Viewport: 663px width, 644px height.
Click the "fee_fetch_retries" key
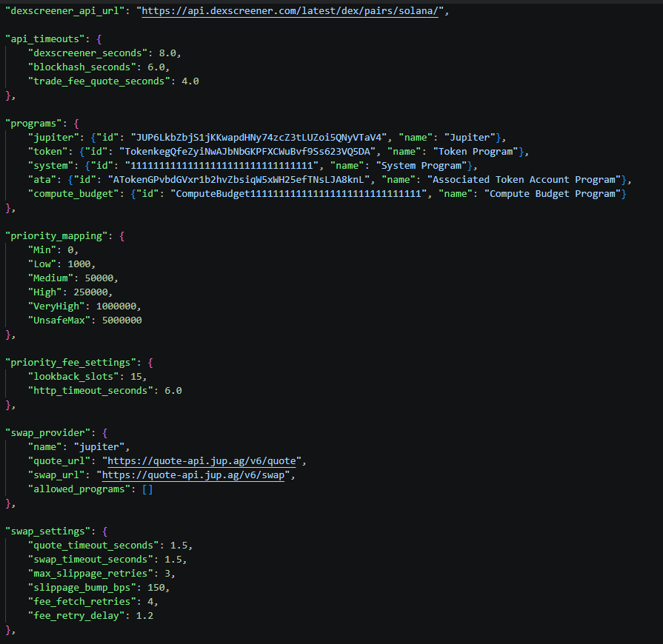[82, 602]
